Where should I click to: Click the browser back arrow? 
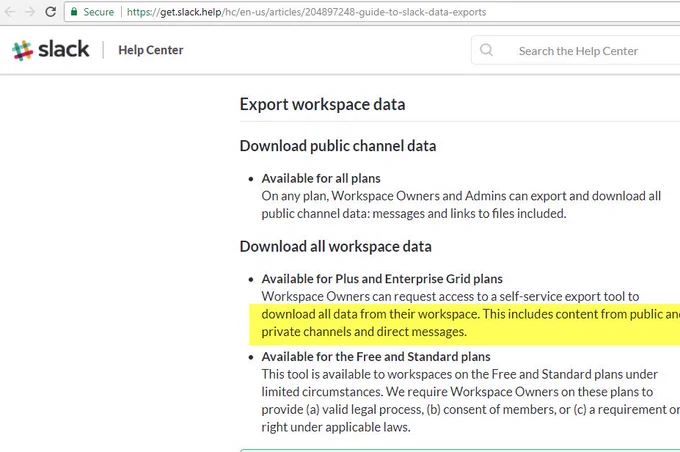click(x=10, y=12)
